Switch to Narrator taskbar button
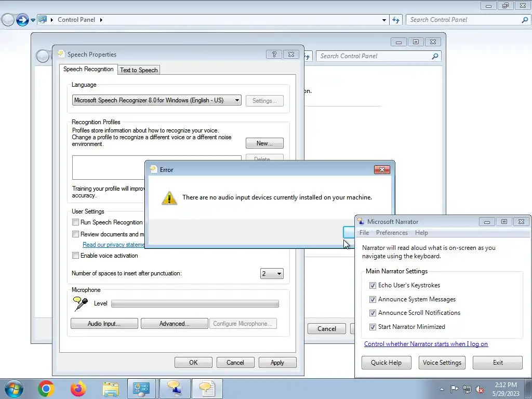532x399 pixels. pos(175,389)
